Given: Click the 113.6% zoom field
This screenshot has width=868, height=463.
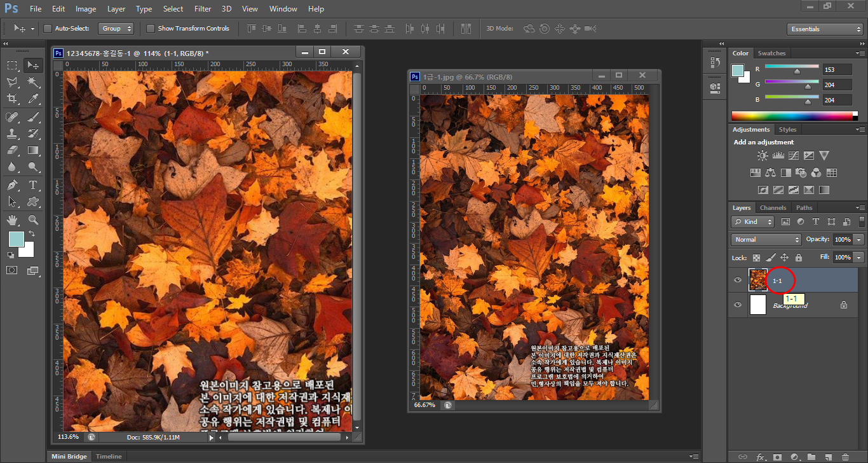Looking at the screenshot, I should [x=69, y=437].
